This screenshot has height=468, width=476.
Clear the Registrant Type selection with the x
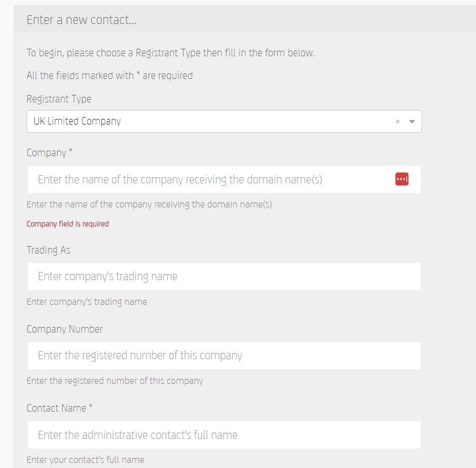tap(398, 121)
